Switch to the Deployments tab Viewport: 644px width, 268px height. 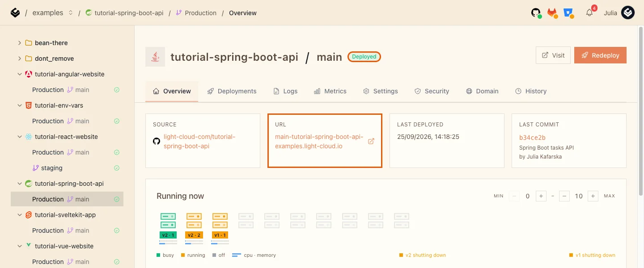coord(232,91)
